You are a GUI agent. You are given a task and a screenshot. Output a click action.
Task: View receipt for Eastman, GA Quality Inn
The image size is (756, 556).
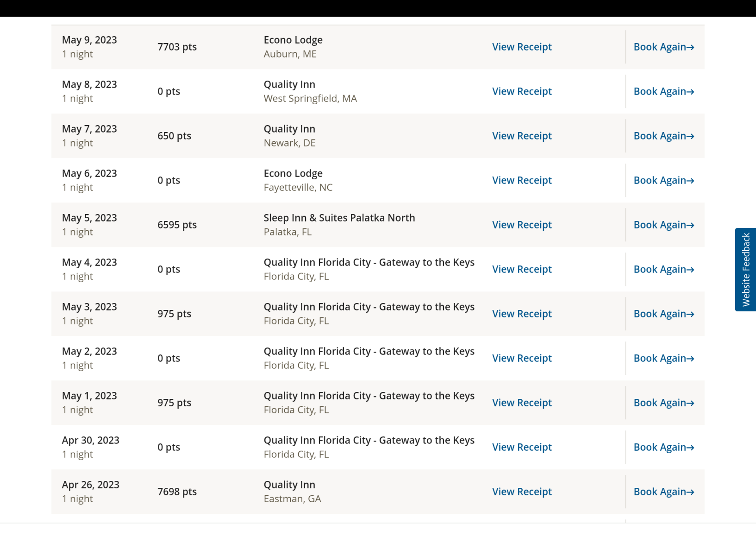(522, 492)
